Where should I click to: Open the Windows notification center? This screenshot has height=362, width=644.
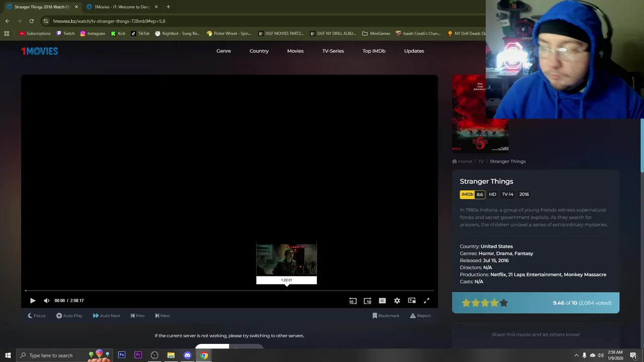[633, 355]
